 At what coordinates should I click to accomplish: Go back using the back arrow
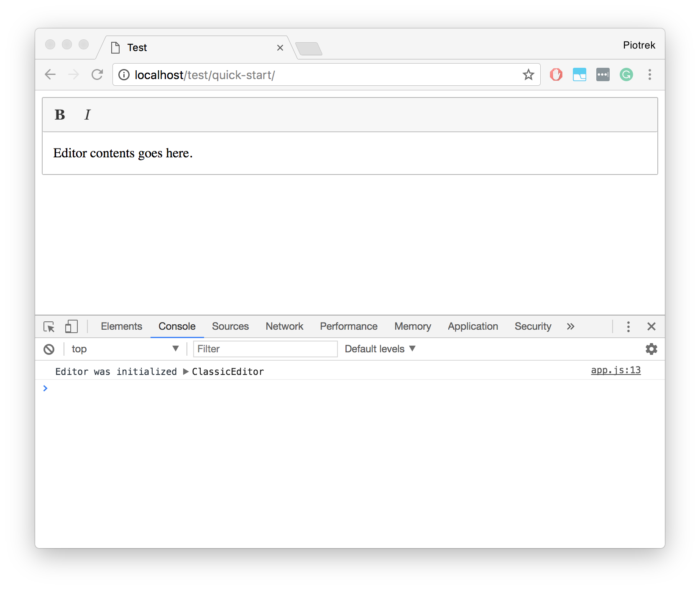(50, 75)
